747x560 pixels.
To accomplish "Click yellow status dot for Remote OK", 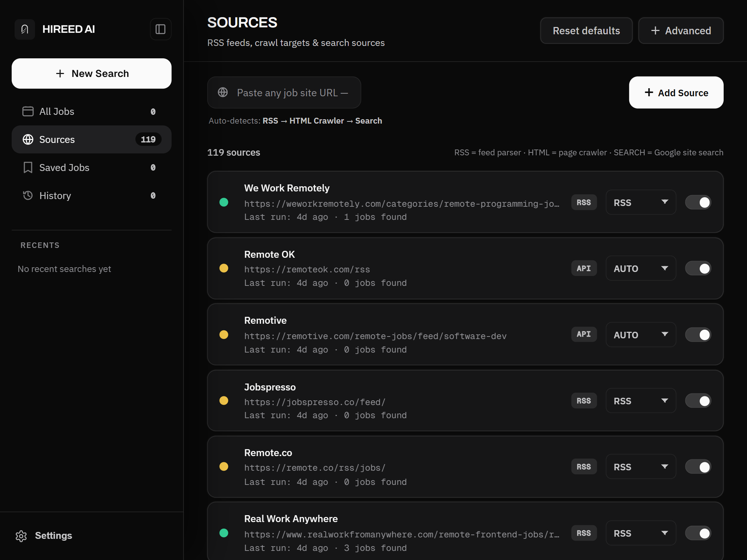I will click(x=224, y=268).
